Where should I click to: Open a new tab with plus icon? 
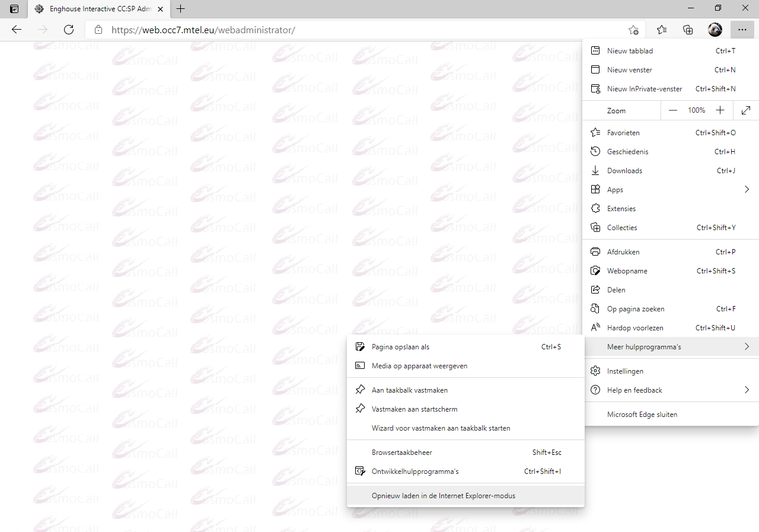tap(181, 9)
